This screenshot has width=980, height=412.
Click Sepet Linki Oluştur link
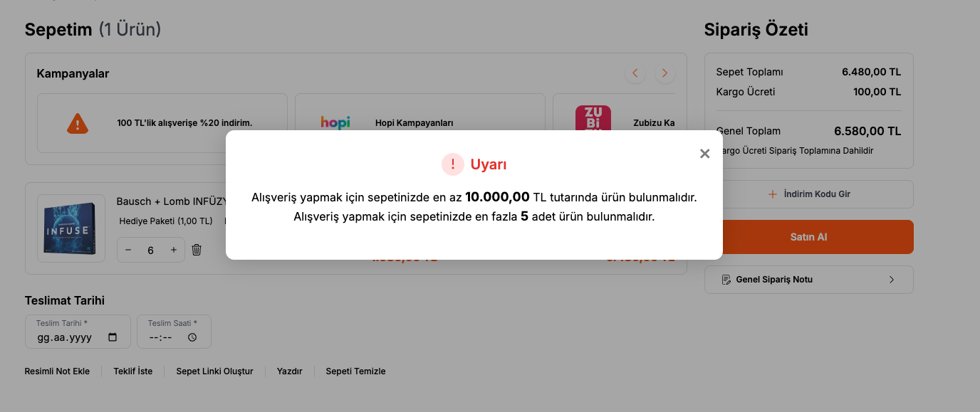point(214,371)
